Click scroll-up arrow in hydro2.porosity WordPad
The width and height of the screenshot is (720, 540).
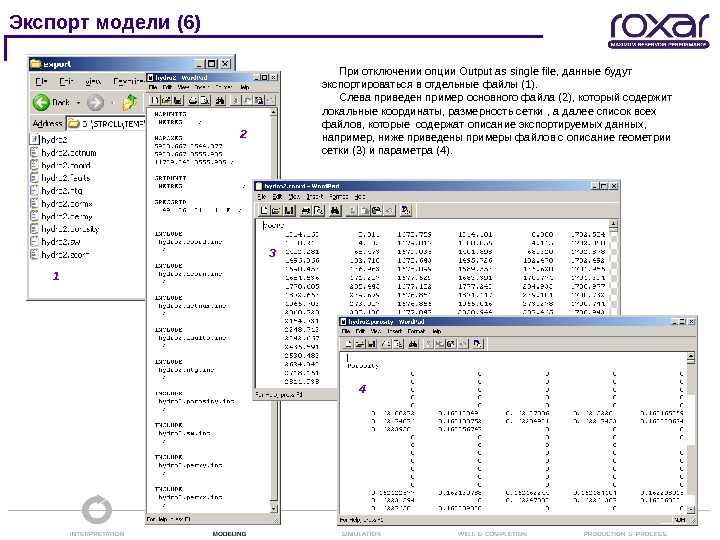691,357
